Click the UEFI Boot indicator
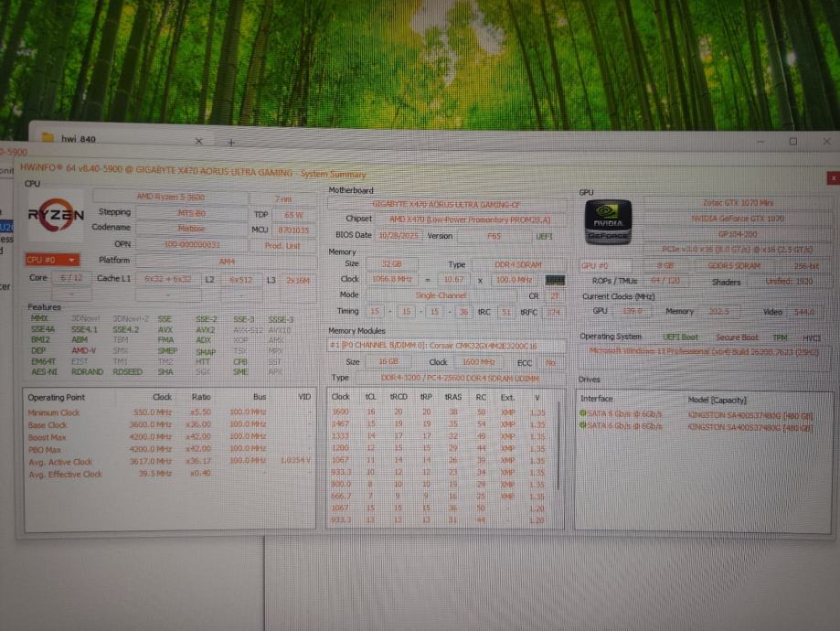Viewport: 840px width, 631px height. (680, 337)
